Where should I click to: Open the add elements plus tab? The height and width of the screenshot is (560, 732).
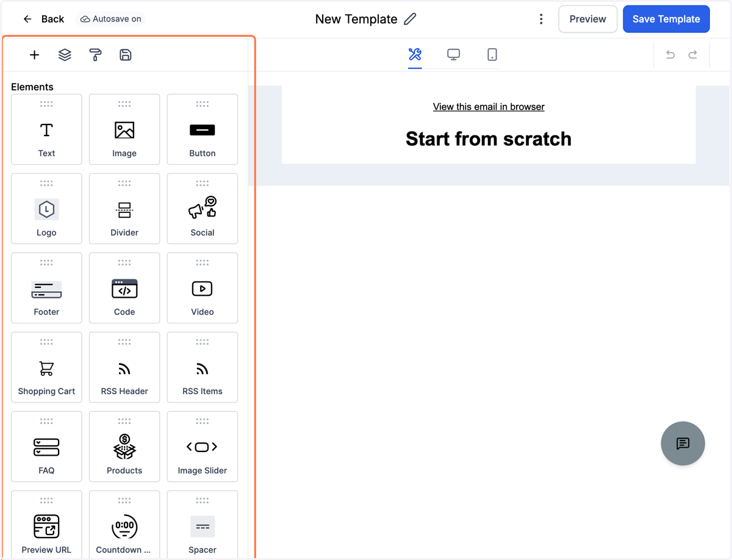(x=34, y=55)
